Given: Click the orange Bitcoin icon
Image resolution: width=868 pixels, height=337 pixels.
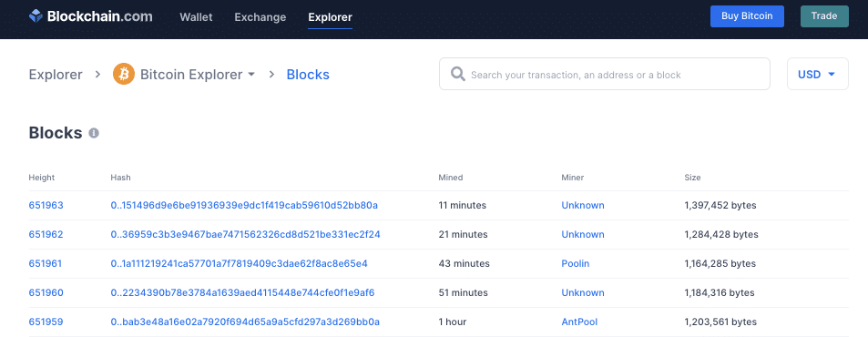Looking at the screenshot, I should 124,74.
